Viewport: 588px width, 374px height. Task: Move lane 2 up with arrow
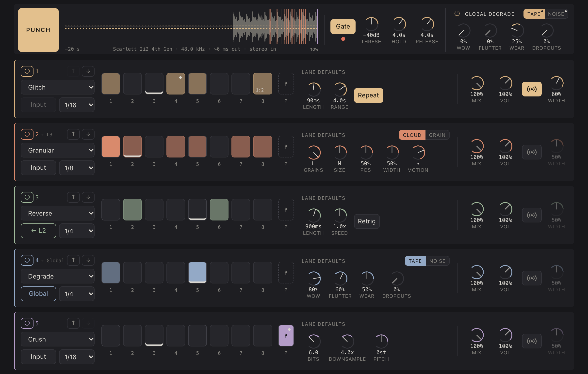click(73, 134)
